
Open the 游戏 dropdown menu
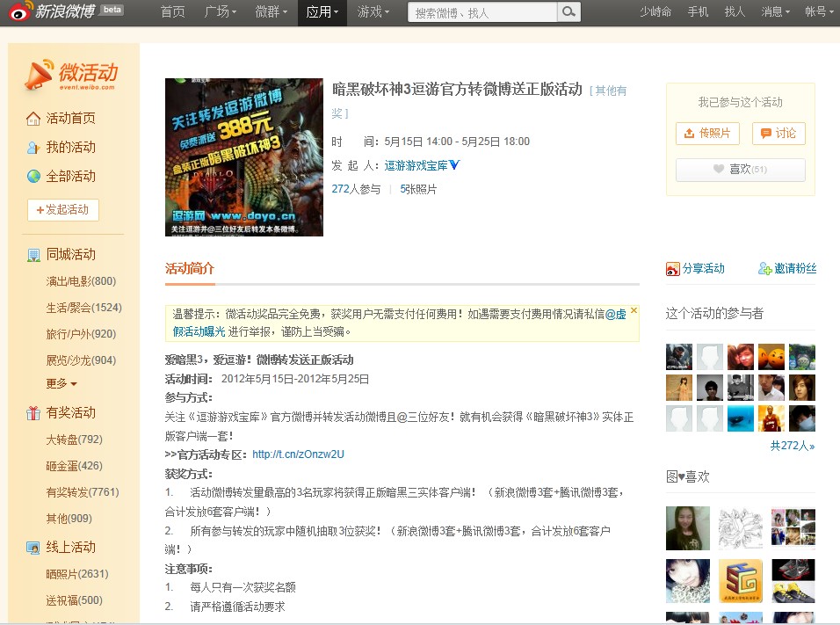click(373, 11)
